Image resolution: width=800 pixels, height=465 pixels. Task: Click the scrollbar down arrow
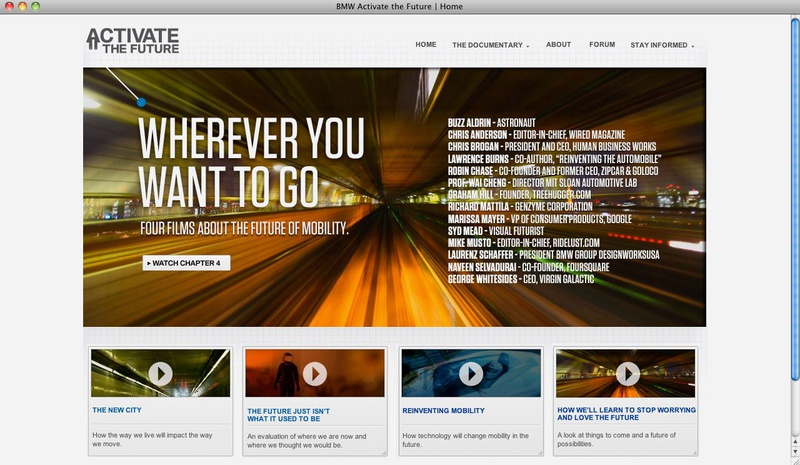click(x=795, y=452)
